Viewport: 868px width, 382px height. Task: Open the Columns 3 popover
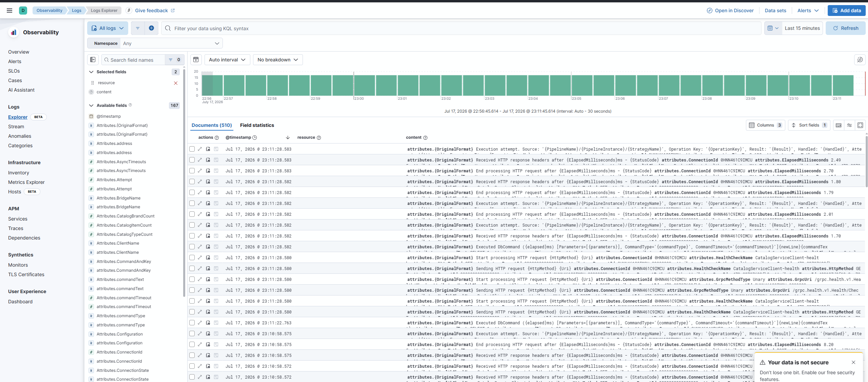pyautogui.click(x=765, y=125)
